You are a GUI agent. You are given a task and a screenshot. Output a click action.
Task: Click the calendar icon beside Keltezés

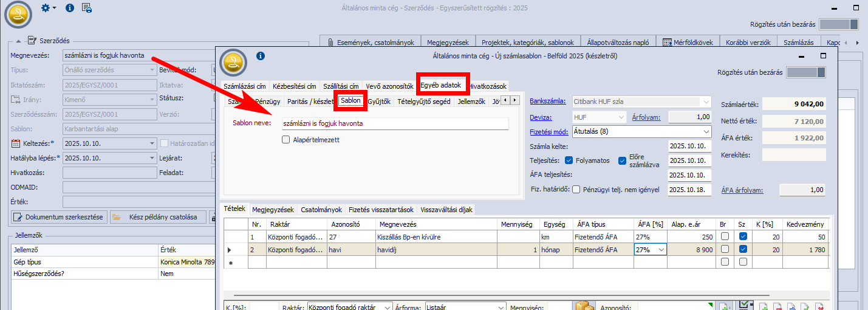(16, 143)
